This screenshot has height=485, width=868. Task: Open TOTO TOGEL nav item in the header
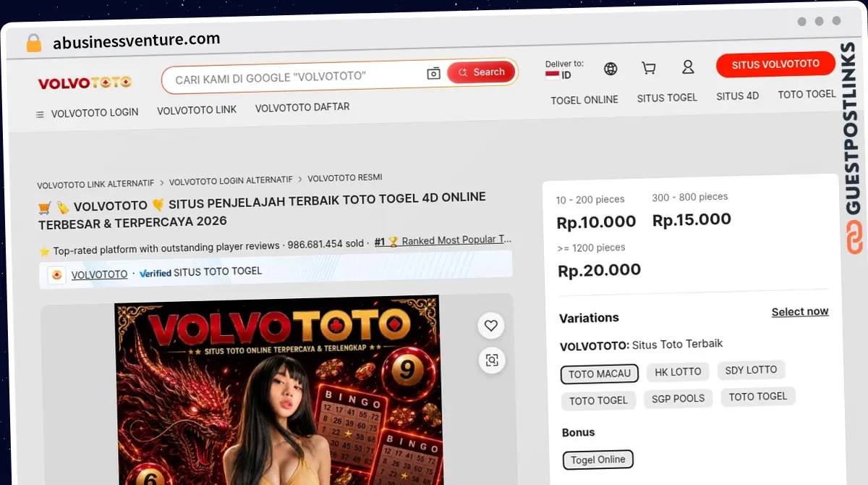(807, 94)
